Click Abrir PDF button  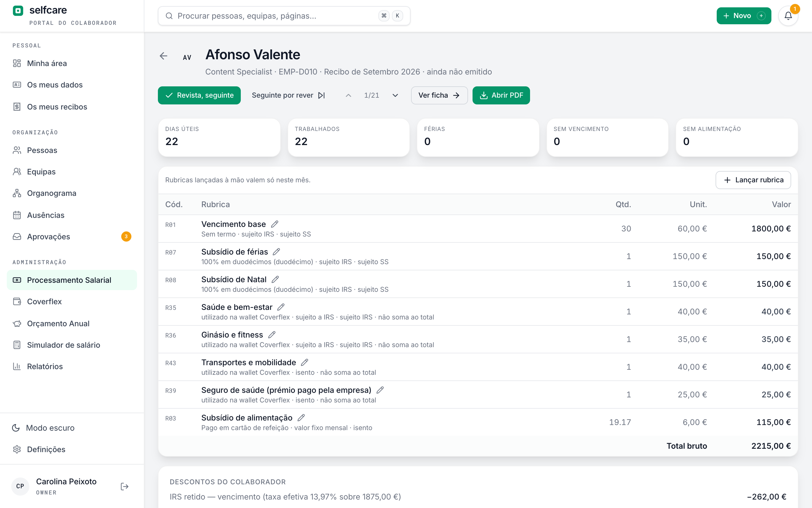point(501,95)
